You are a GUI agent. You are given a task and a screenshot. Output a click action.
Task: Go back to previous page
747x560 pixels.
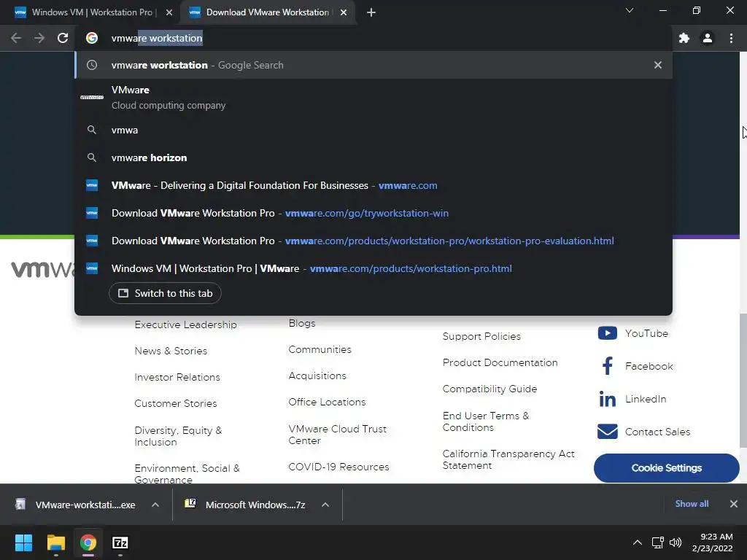coord(16,38)
